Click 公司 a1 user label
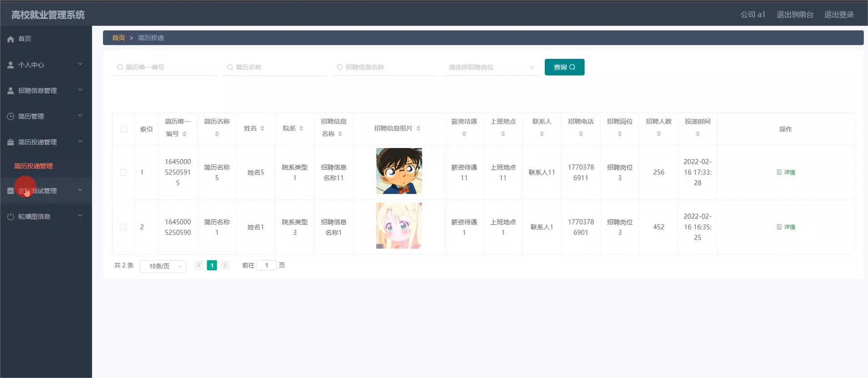Viewport: 868px width, 378px height. click(753, 15)
